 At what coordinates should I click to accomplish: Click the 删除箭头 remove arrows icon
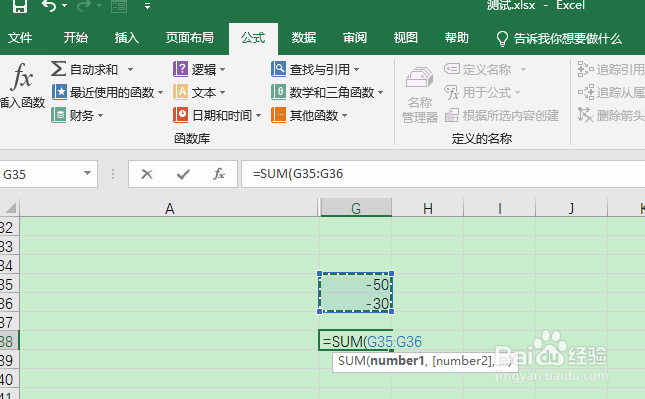pyautogui.click(x=585, y=115)
